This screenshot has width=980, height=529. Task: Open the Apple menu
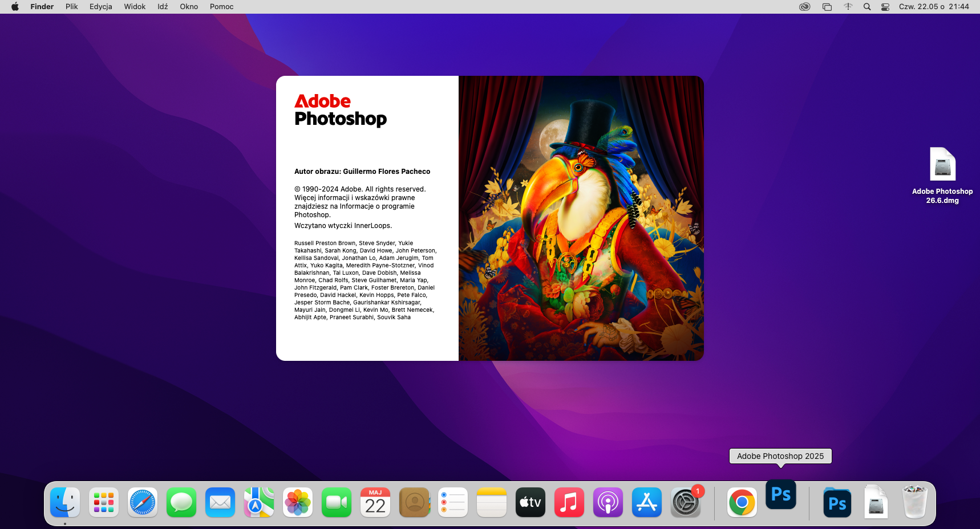coord(15,7)
